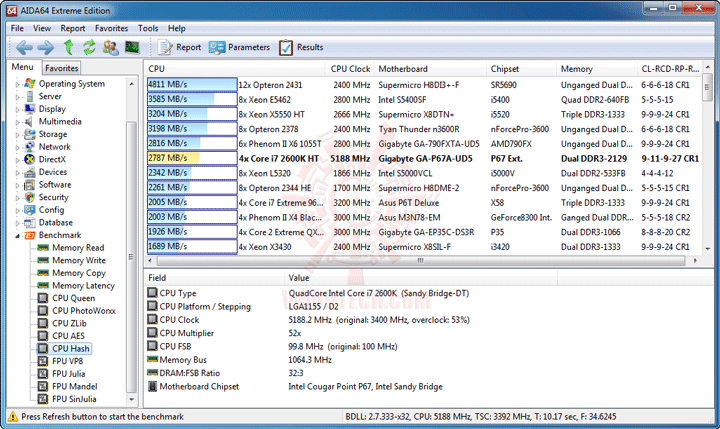Select the FPU VP8 benchmark icon

click(x=43, y=361)
